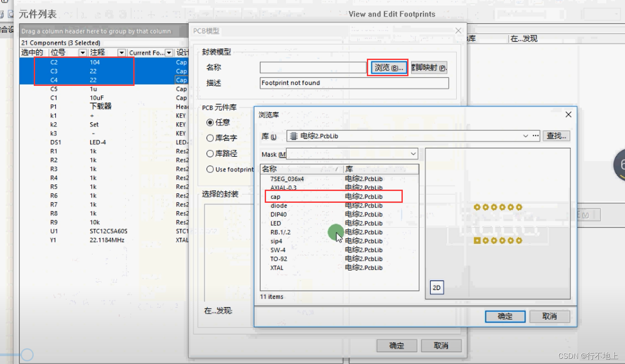Screen dimensions: 625x364
Task: Select component row k3
Action: point(105,133)
